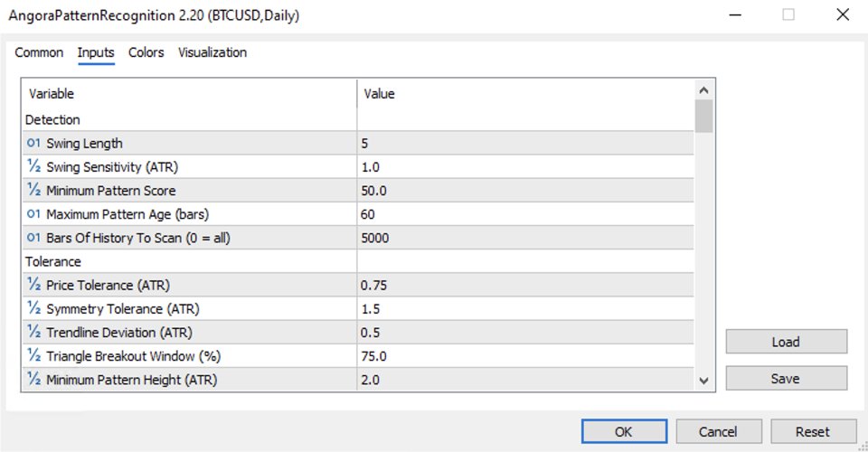
Task: Click the double type icon beside Symmetry Tolerance (ATR)
Action: point(33,308)
